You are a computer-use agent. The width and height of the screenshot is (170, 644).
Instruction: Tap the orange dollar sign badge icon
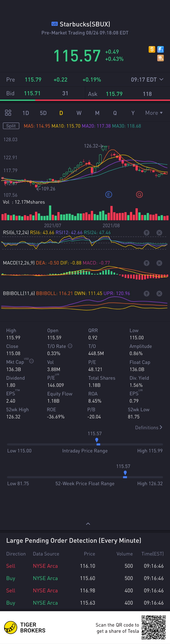(152, 49)
